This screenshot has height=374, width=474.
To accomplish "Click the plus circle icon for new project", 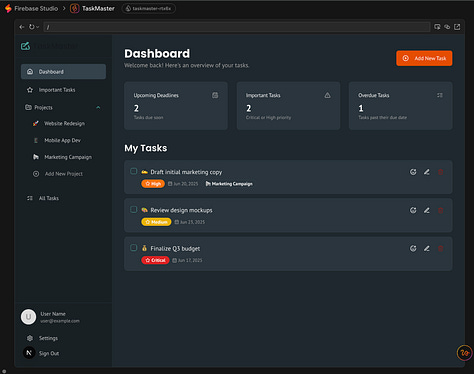I will tap(36, 174).
